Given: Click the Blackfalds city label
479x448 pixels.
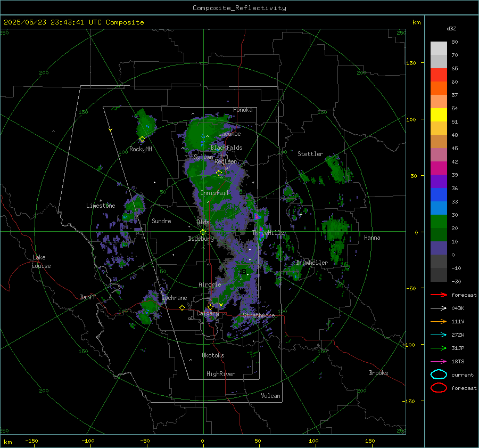Looking at the screenshot, I should [226, 148].
